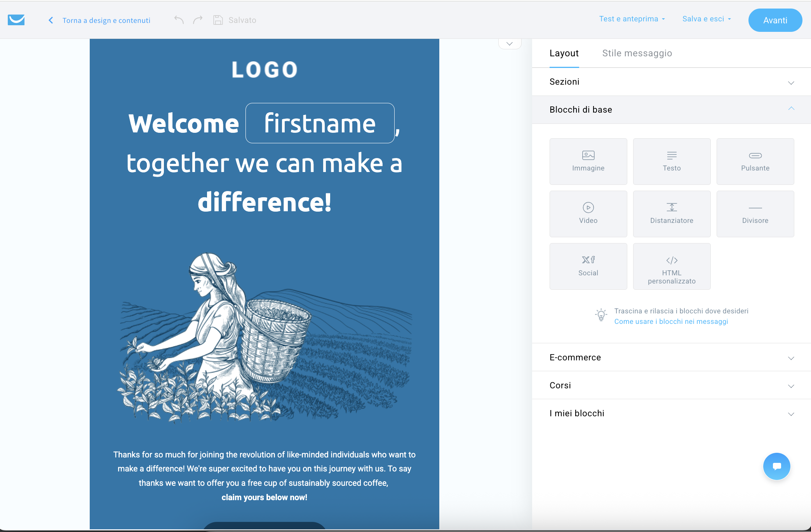The image size is (811, 532).
Task: Select the HTML personalizzato block
Action: tap(672, 266)
